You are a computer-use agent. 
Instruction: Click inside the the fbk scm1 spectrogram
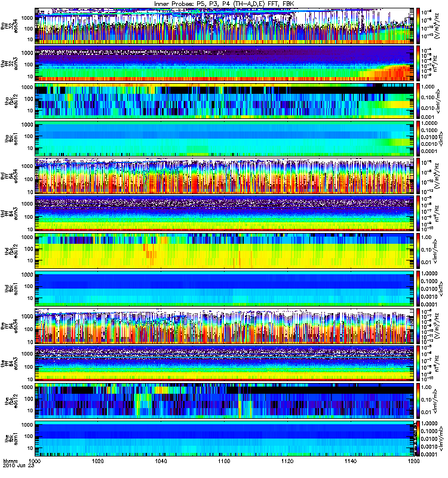coord(225,439)
